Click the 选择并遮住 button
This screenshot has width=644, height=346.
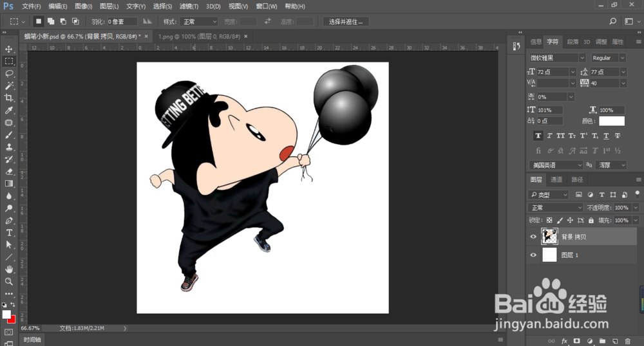coord(346,21)
